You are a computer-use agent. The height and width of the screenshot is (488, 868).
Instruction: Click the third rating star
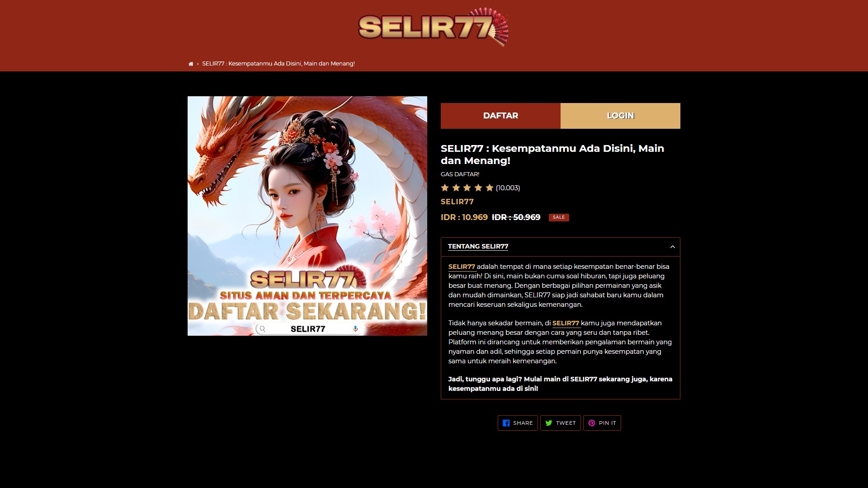click(467, 188)
